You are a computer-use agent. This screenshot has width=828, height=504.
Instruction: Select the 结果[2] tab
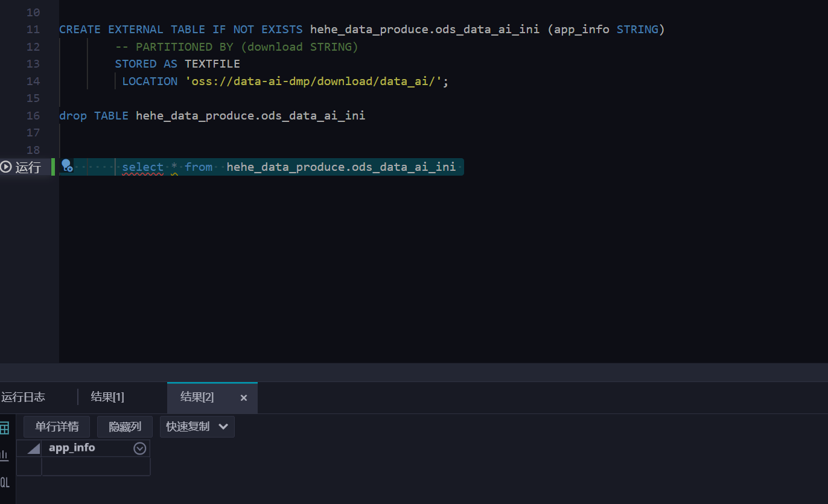click(x=197, y=397)
